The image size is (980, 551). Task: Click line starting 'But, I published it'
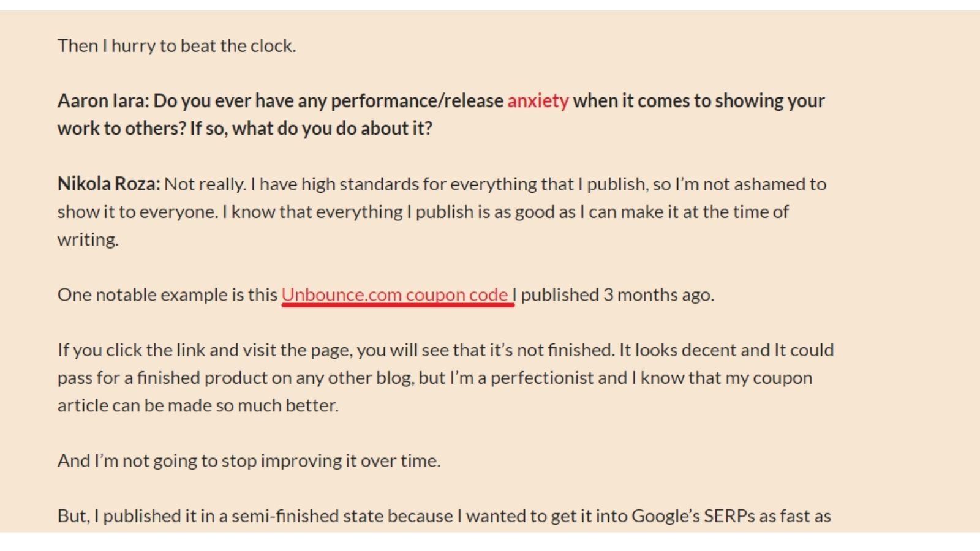pyautogui.click(x=444, y=516)
